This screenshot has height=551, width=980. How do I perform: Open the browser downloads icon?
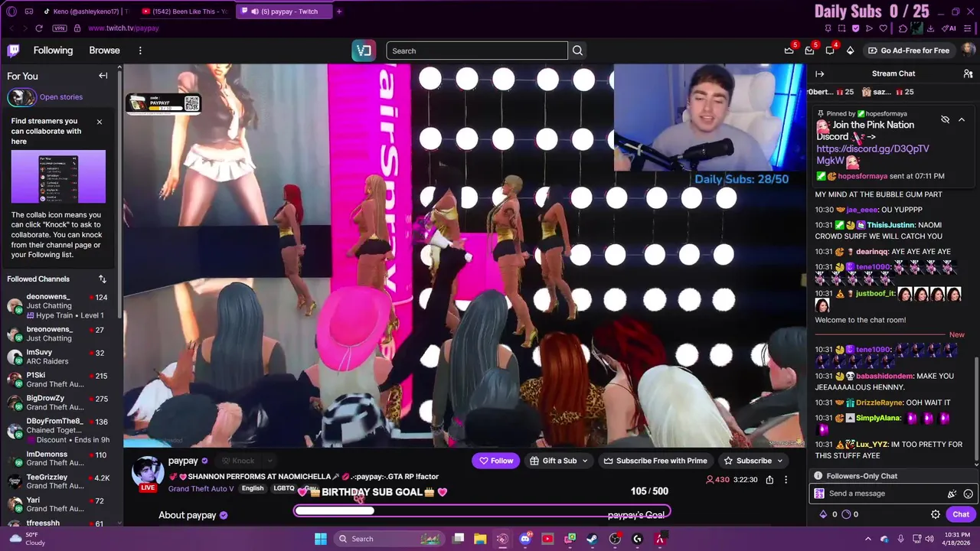coord(930,28)
